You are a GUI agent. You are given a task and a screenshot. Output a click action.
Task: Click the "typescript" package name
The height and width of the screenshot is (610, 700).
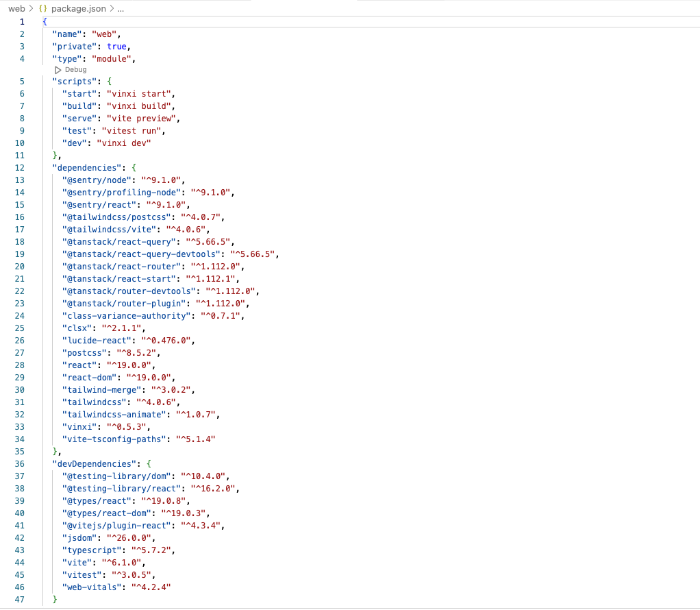[92, 550]
